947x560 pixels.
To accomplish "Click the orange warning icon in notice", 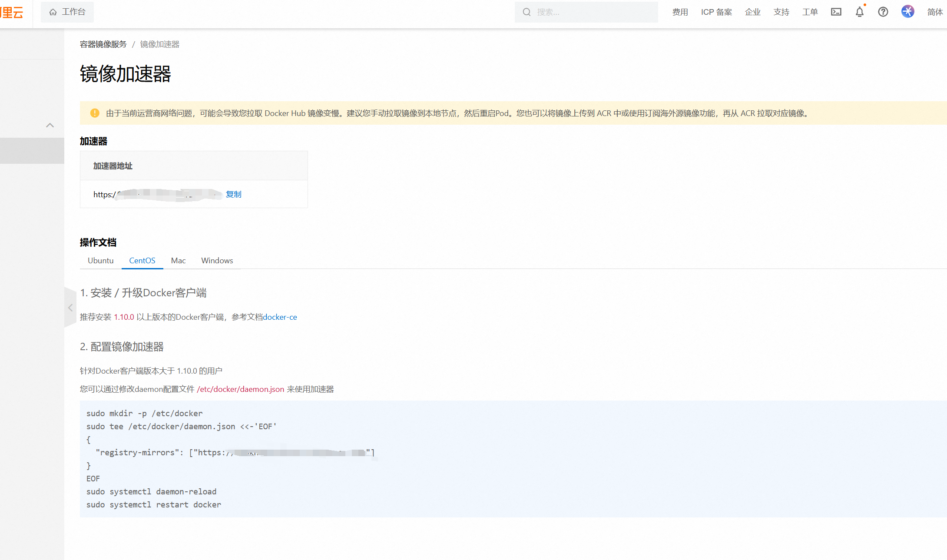I will click(x=95, y=113).
